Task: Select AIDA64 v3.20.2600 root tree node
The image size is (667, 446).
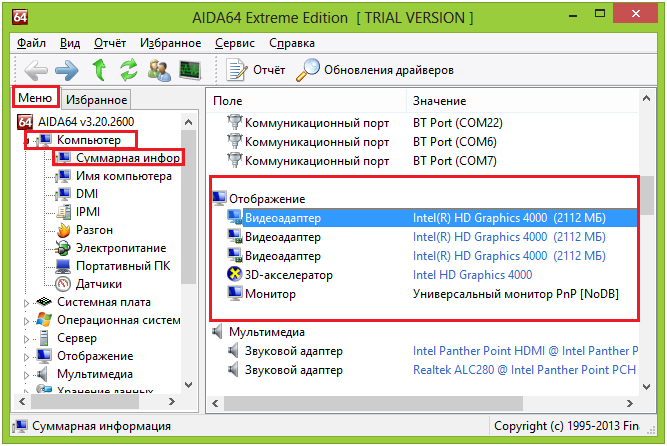Action: click(86, 122)
